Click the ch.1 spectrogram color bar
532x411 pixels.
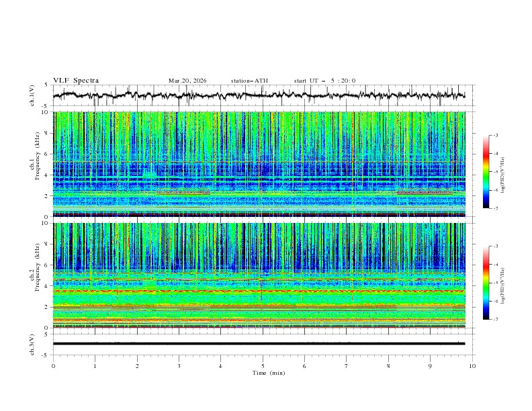click(486, 172)
